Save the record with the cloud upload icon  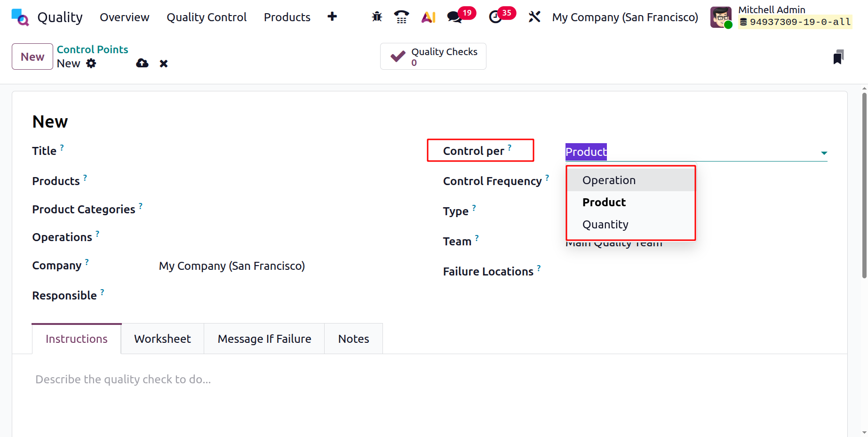(x=142, y=63)
